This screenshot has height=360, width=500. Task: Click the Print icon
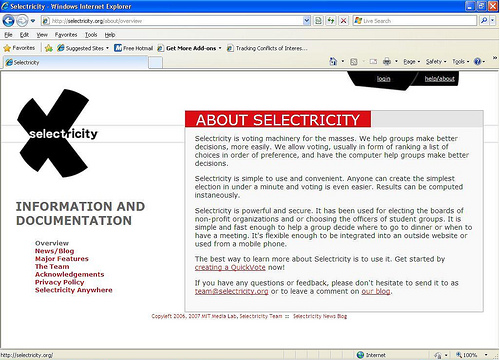pyautogui.click(x=387, y=61)
